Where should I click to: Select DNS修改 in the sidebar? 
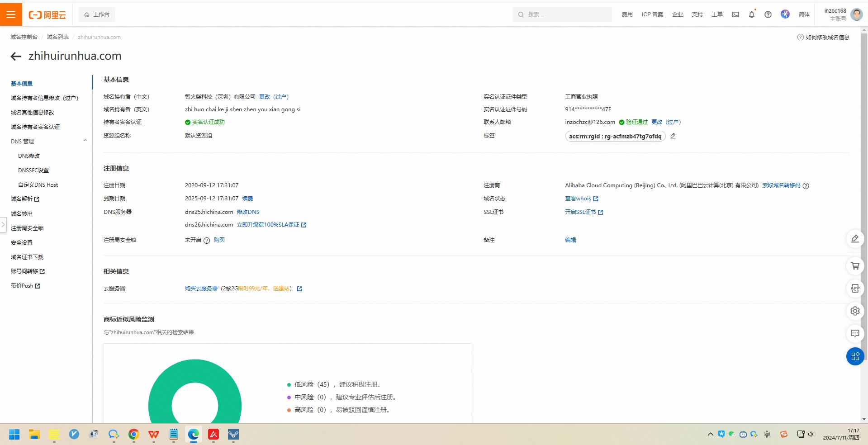[x=29, y=156]
